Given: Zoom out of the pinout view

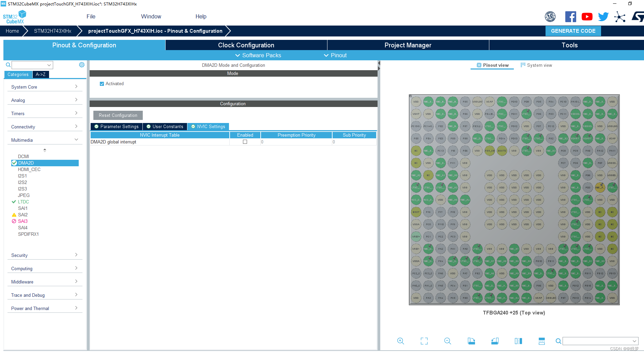Looking at the screenshot, I should [x=448, y=341].
